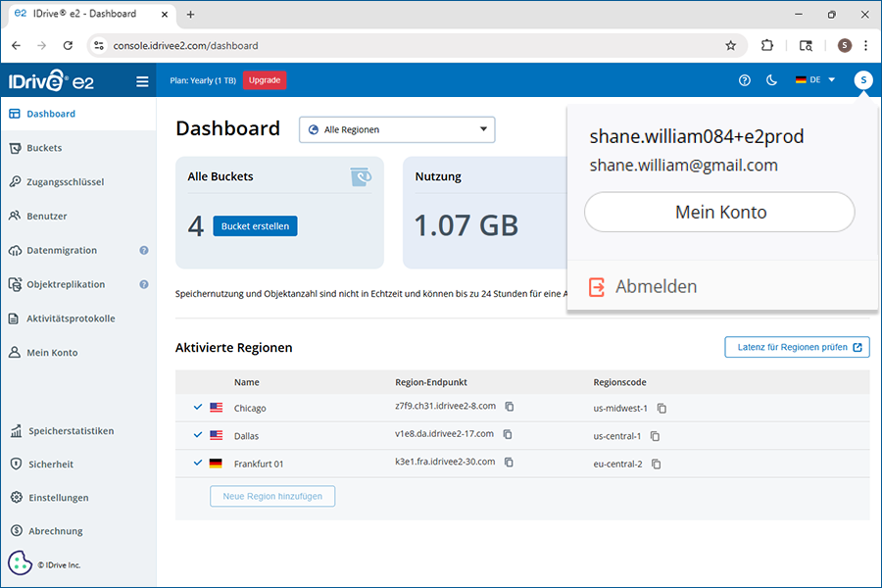
Task: Open Zugangsschlüssel in the sidebar
Action: pyautogui.click(x=65, y=182)
